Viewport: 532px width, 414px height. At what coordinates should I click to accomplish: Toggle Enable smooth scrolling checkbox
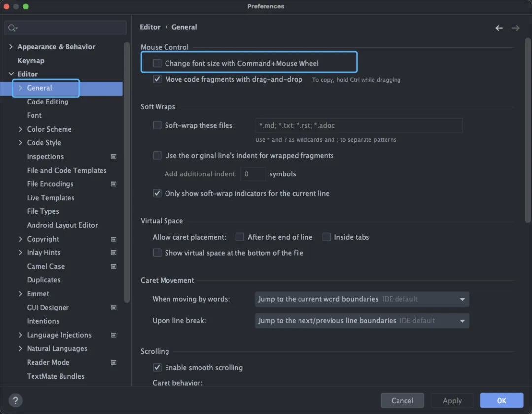[x=157, y=368]
